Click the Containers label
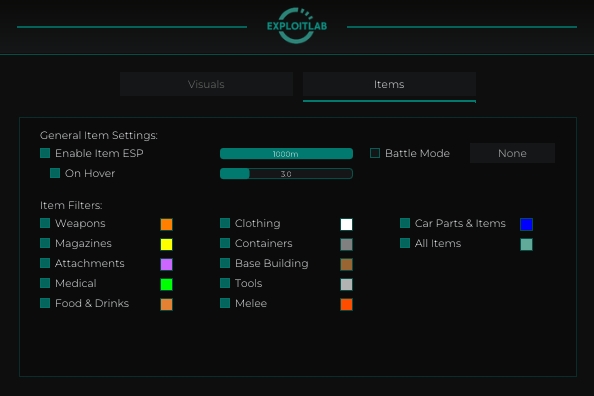This screenshot has width=594, height=396. pos(263,243)
